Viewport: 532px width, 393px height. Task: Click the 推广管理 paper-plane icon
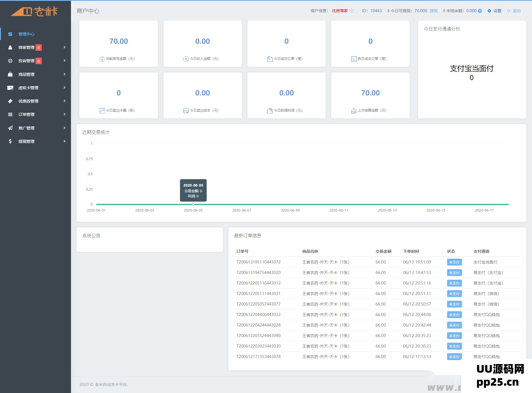pos(11,127)
